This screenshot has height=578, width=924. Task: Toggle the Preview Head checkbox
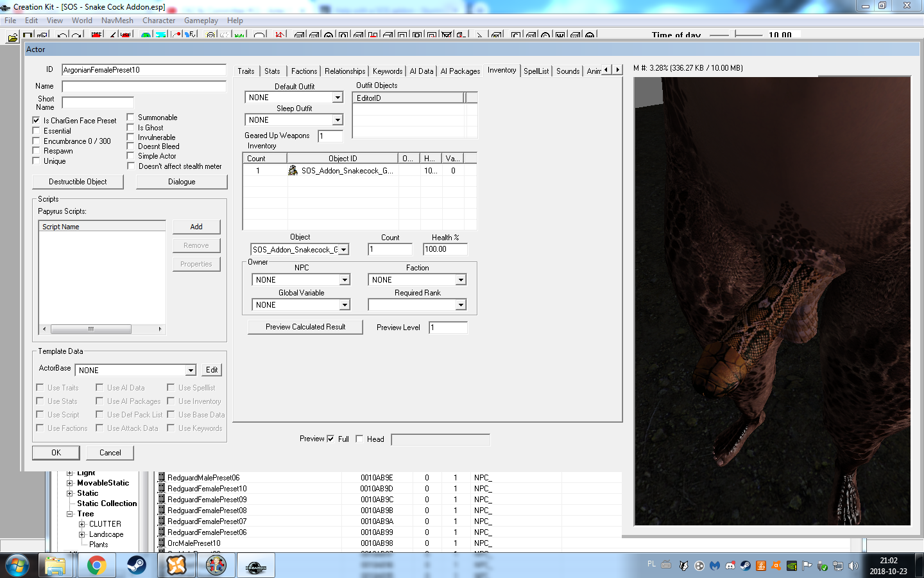tap(359, 439)
